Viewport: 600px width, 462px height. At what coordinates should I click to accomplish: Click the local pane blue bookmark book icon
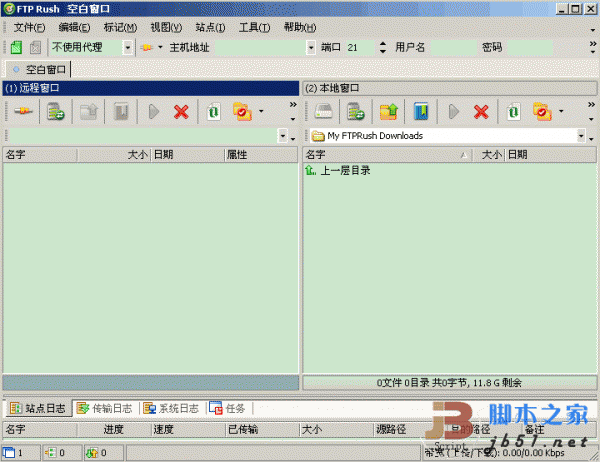pyautogui.click(x=421, y=111)
